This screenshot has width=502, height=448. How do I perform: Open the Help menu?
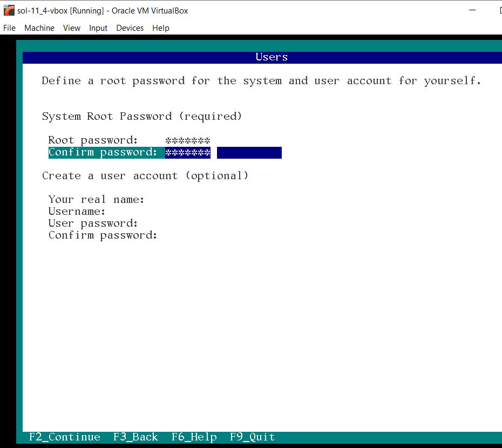tap(160, 28)
